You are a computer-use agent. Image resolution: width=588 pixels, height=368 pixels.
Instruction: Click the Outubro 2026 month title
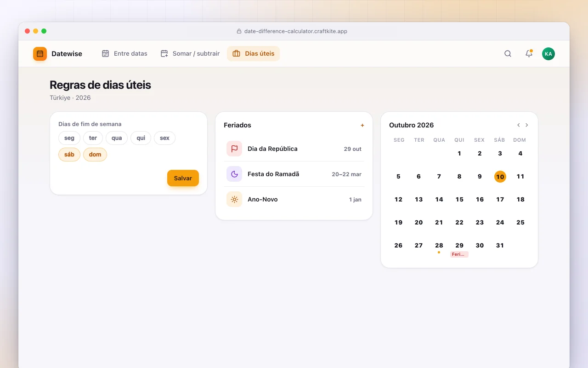tap(411, 125)
